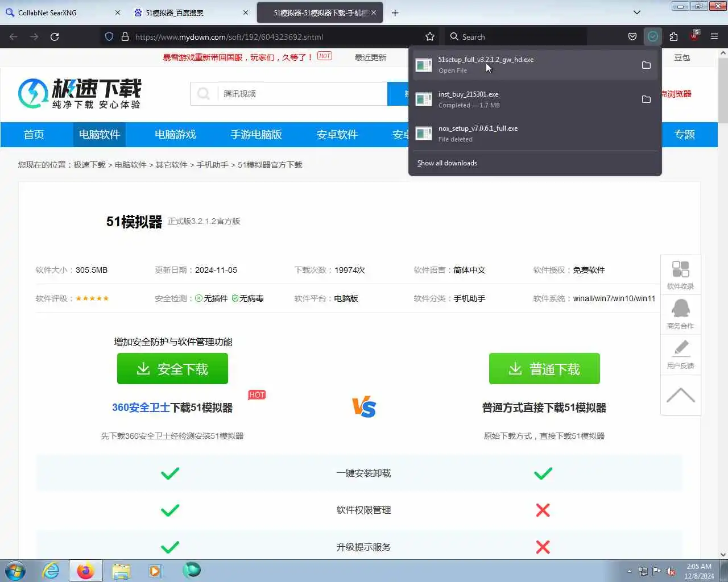This screenshot has width=728, height=582.
Task: Show inst_buy_215301.exe in folder
Action: [x=646, y=99]
